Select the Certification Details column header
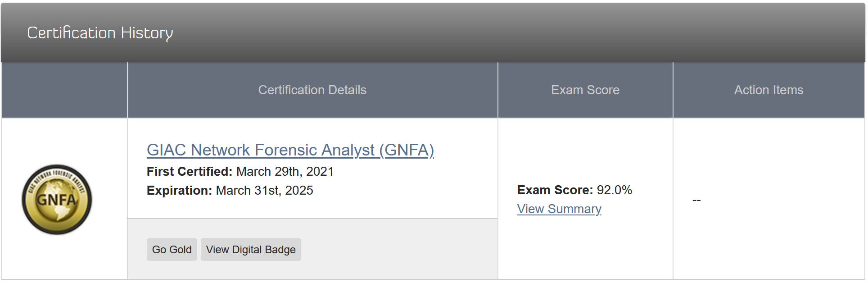 [312, 90]
